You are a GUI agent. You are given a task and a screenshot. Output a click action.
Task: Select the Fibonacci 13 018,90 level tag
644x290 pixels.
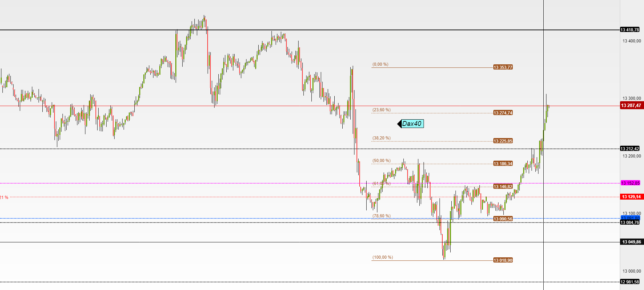[503, 260]
